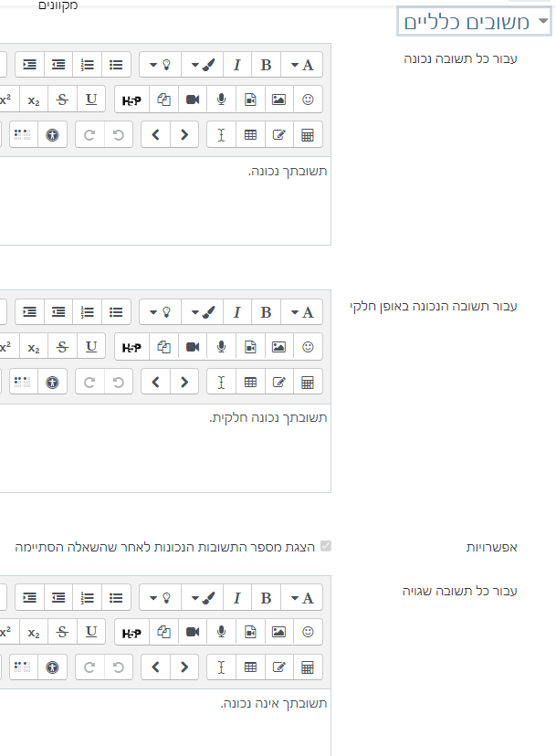Screen dimensions: 556x756
Task: Toggle strikethrough in the incorrect-answer feedback editor
Action: point(62,632)
